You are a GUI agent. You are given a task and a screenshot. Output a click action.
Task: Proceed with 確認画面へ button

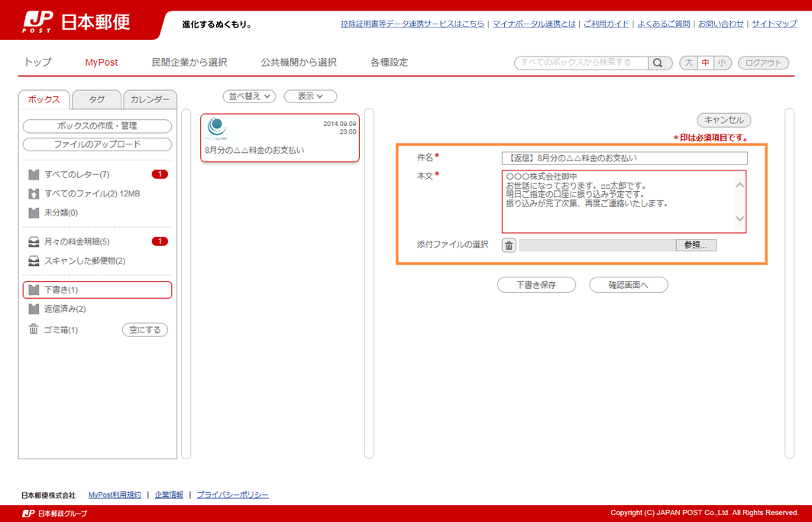pos(629,284)
